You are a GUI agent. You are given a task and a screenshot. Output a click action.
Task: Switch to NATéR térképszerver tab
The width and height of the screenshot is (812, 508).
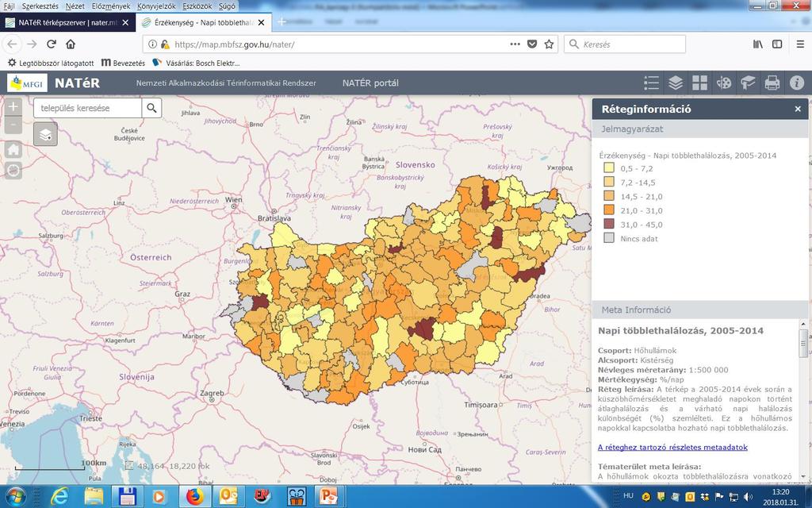67,23
